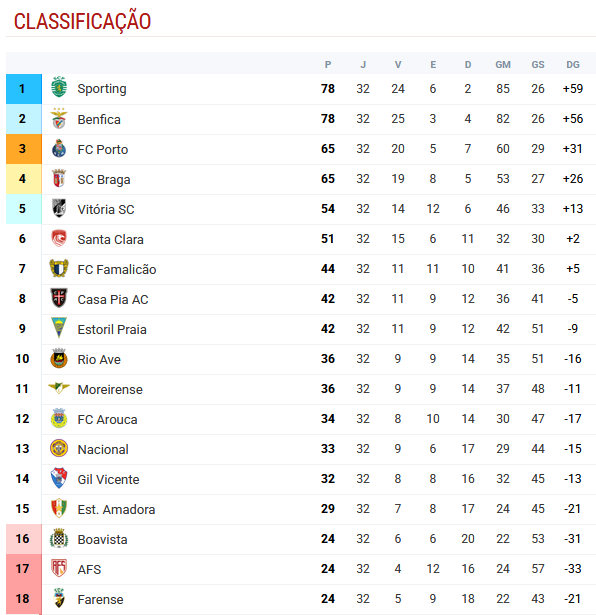Click the Gil Vicente team name
596x615 pixels.
(x=109, y=479)
